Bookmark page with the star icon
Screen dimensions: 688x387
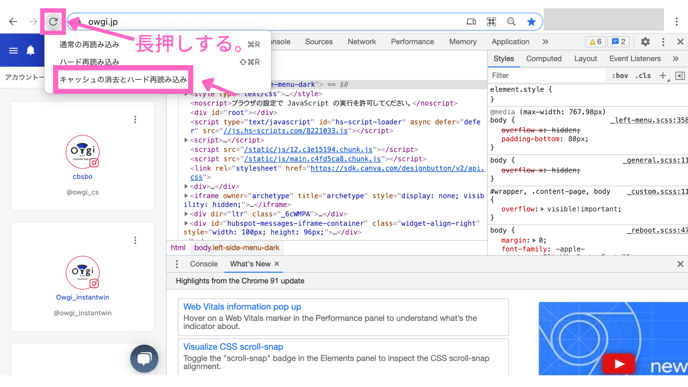tap(531, 22)
